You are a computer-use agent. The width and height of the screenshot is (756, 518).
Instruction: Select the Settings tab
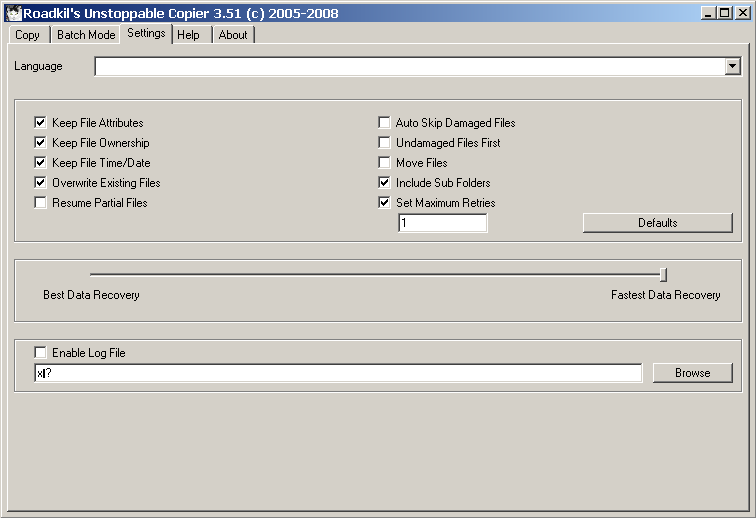pos(146,33)
